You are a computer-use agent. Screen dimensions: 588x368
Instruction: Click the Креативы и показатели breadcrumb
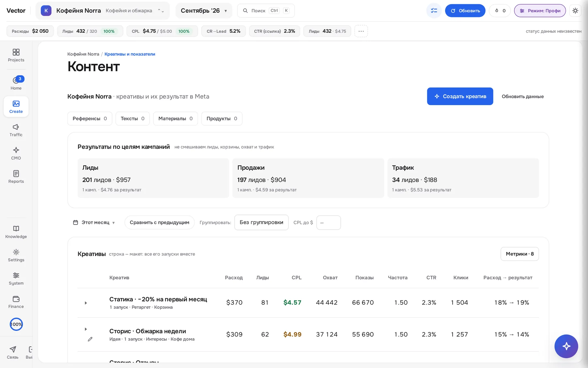(x=130, y=54)
